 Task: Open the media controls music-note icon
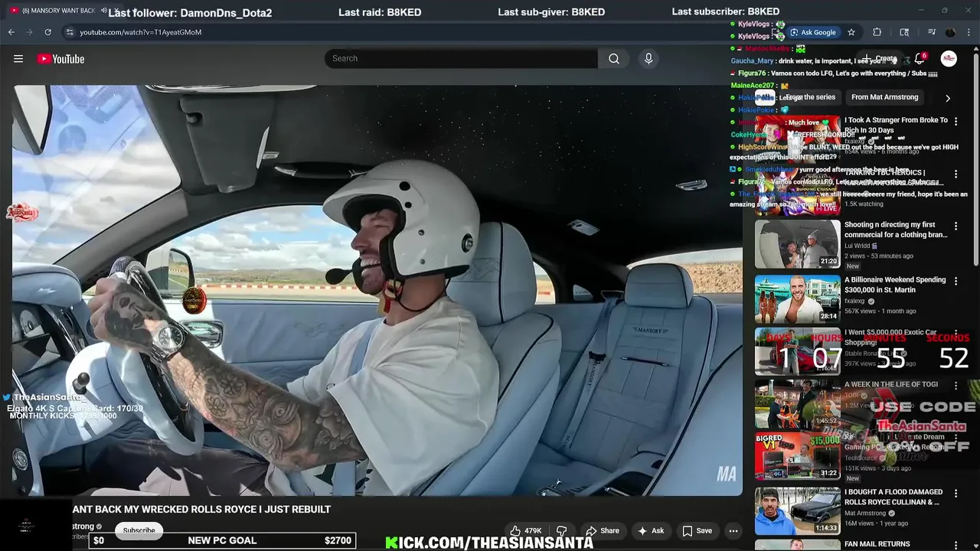932,32
